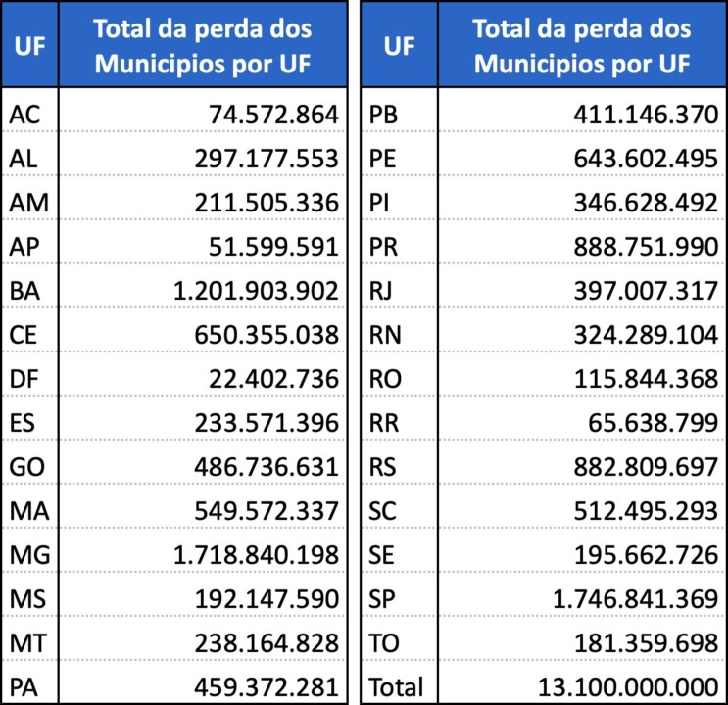Click the PA row label
Viewport: 728px width, 705px height.
tap(24, 686)
